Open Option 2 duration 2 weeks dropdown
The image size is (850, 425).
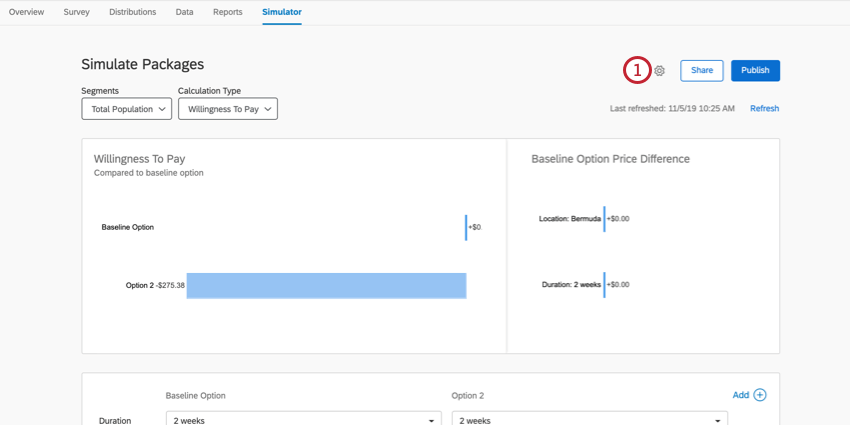tap(589, 418)
